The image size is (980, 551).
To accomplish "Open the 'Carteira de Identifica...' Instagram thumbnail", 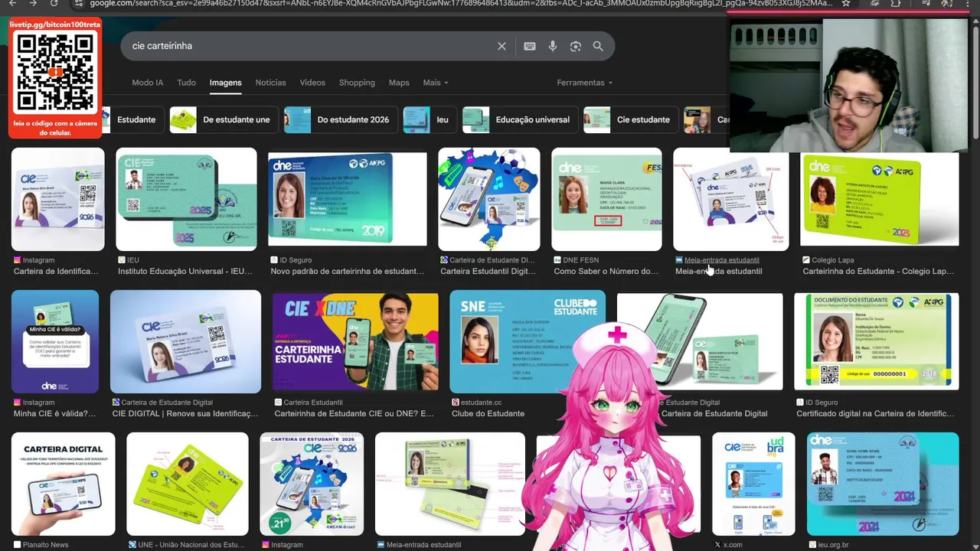I will [57, 199].
